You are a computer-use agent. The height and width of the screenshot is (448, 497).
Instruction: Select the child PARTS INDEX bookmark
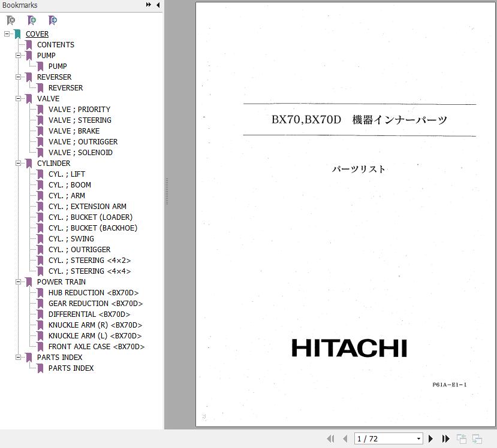pos(71,368)
